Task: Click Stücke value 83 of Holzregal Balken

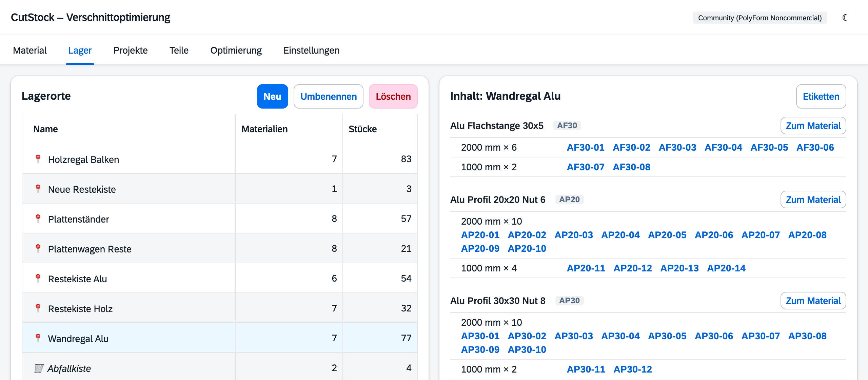Action: [x=406, y=159]
